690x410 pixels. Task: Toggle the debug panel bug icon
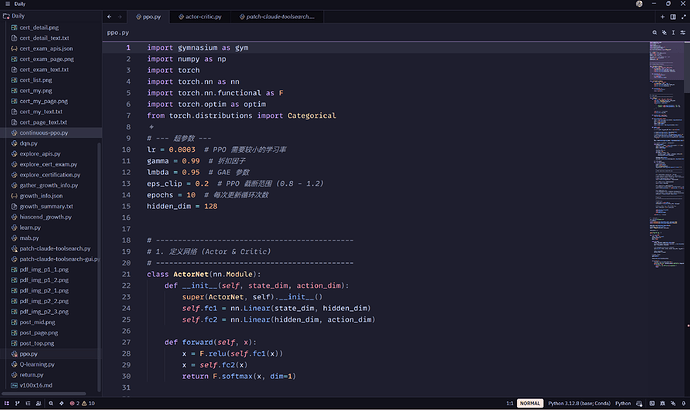pos(663,403)
